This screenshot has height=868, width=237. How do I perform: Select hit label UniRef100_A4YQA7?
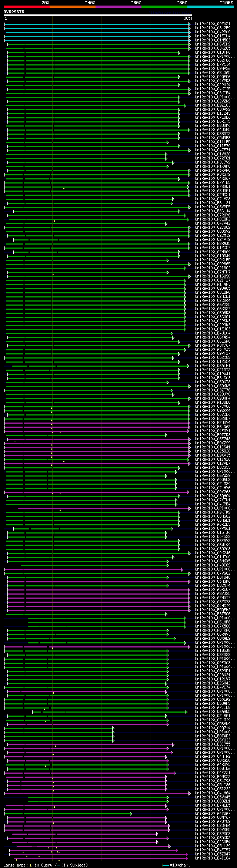(213, 813)
